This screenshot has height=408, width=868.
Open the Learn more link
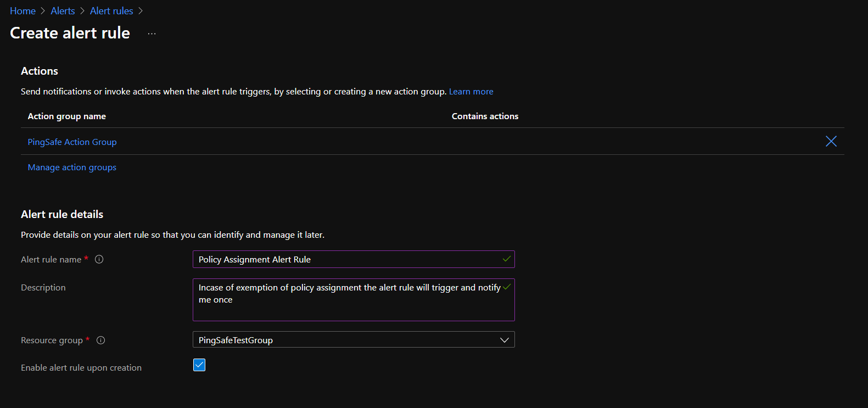point(471,92)
